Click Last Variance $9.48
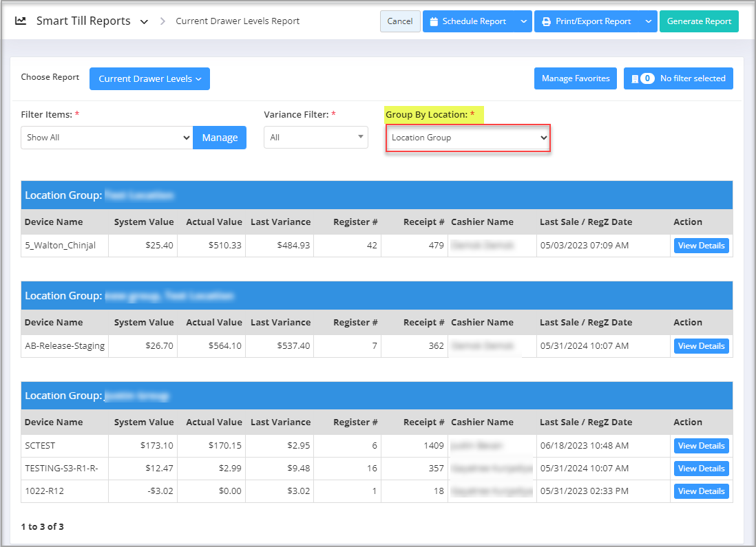 298,469
